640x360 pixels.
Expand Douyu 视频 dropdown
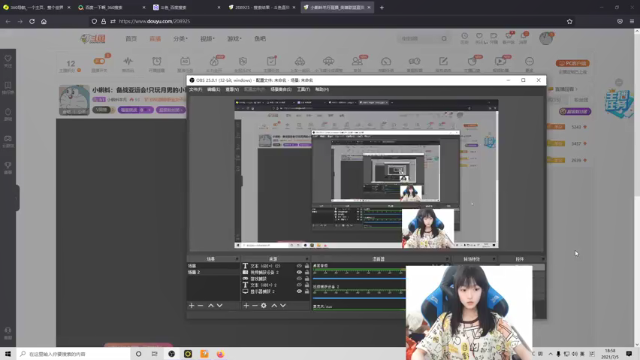pos(207,39)
